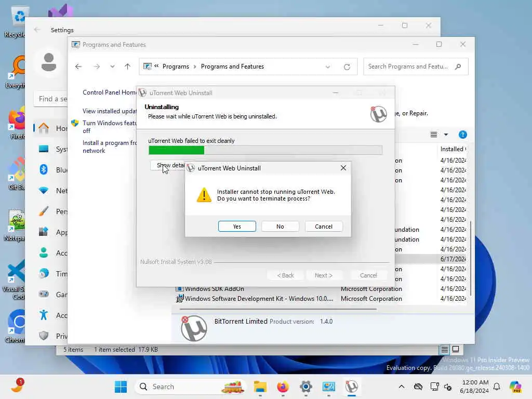
Task: Close the uTorrent terminate process prompt
Action: pyautogui.click(x=343, y=168)
